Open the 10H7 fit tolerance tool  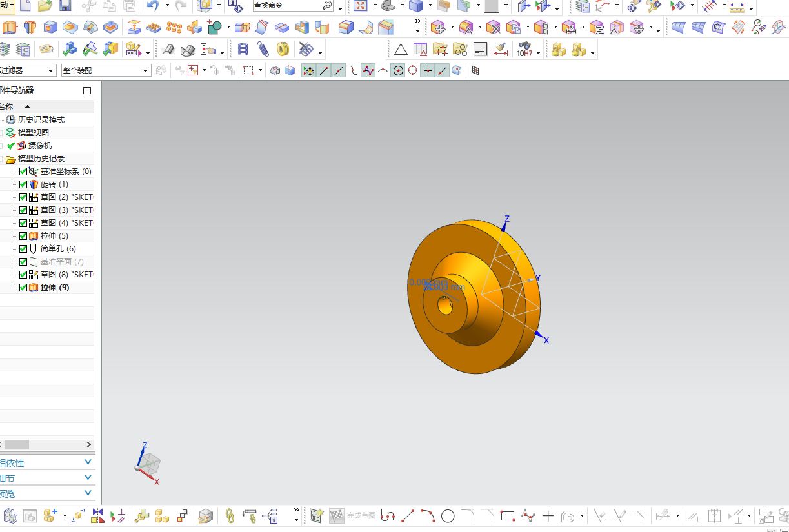[x=524, y=50]
